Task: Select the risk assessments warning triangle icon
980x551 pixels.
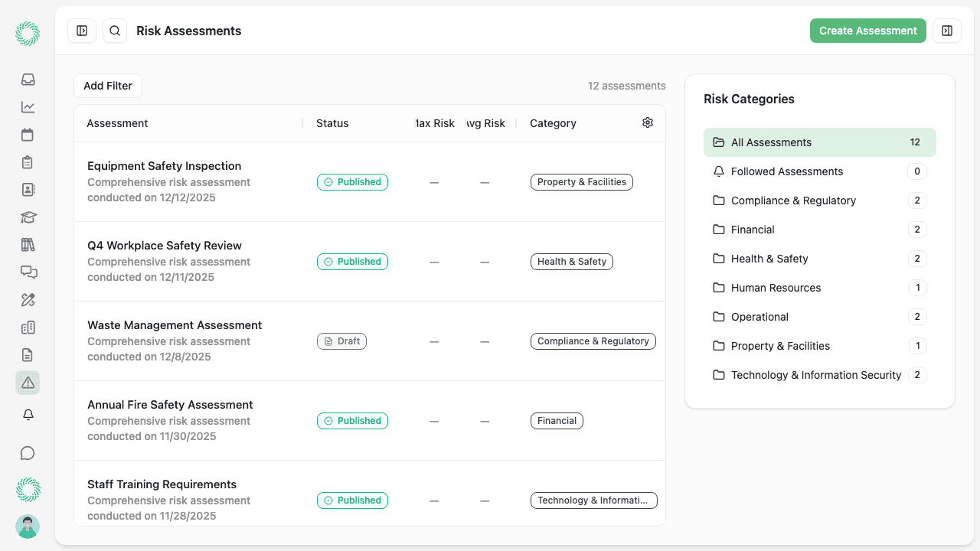Action: pos(28,383)
